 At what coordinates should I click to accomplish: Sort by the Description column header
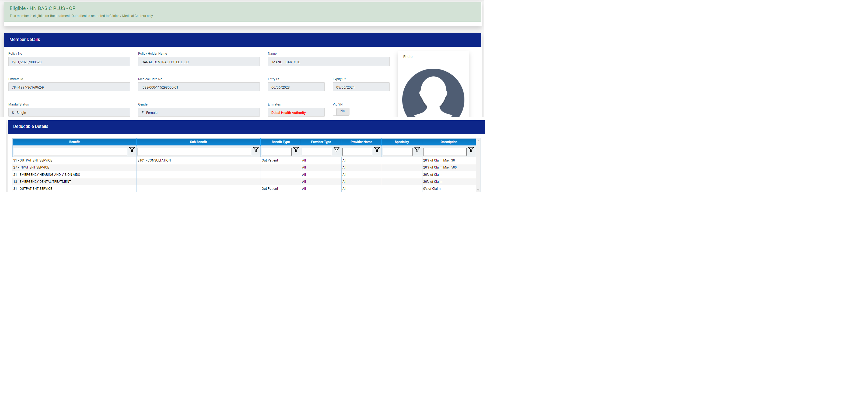[x=449, y=142]
